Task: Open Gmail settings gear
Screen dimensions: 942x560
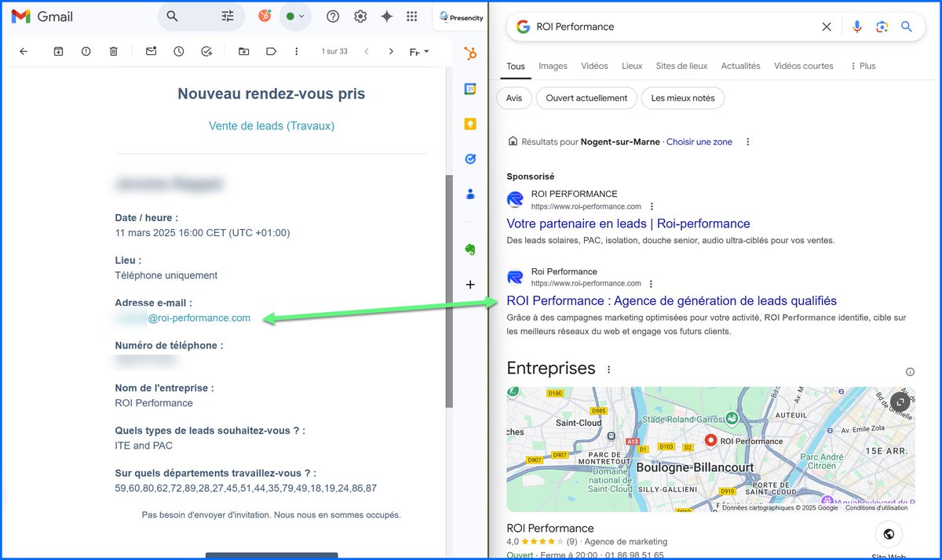Action: point(360,16)
